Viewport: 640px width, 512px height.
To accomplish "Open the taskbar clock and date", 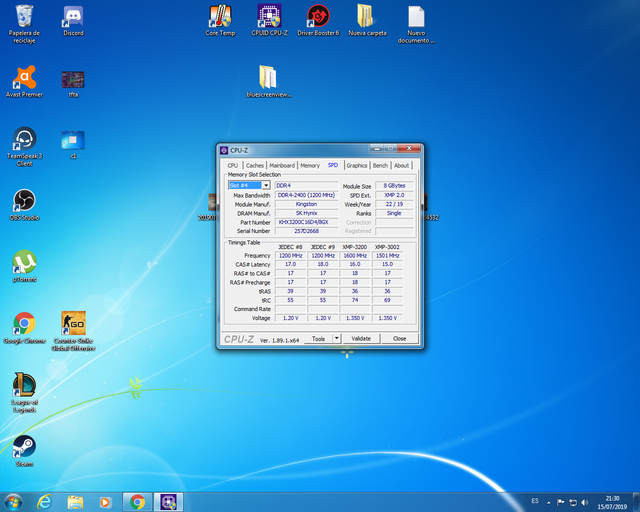I will tap(612, 502).
